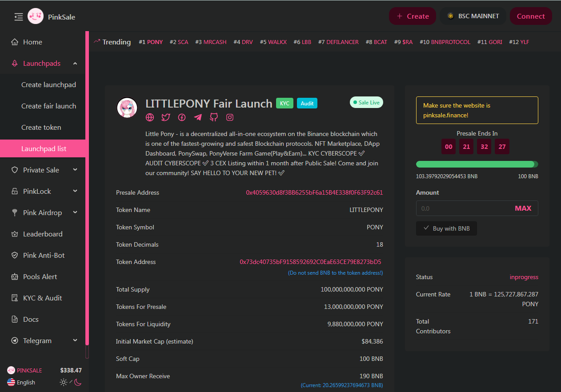Click the Create button in header
This screenshot has width=561, height=392.
click(x=413, y=16)
